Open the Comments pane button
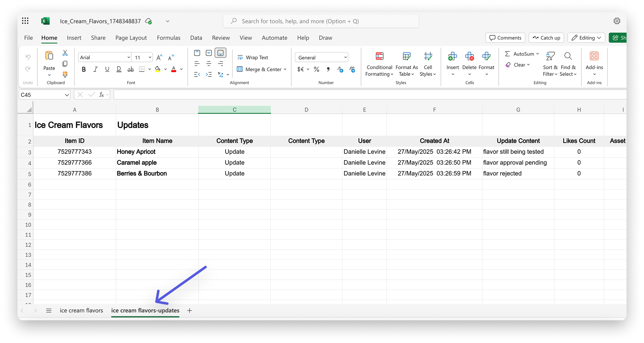This screenshot has height=343, width=644. 505,38
